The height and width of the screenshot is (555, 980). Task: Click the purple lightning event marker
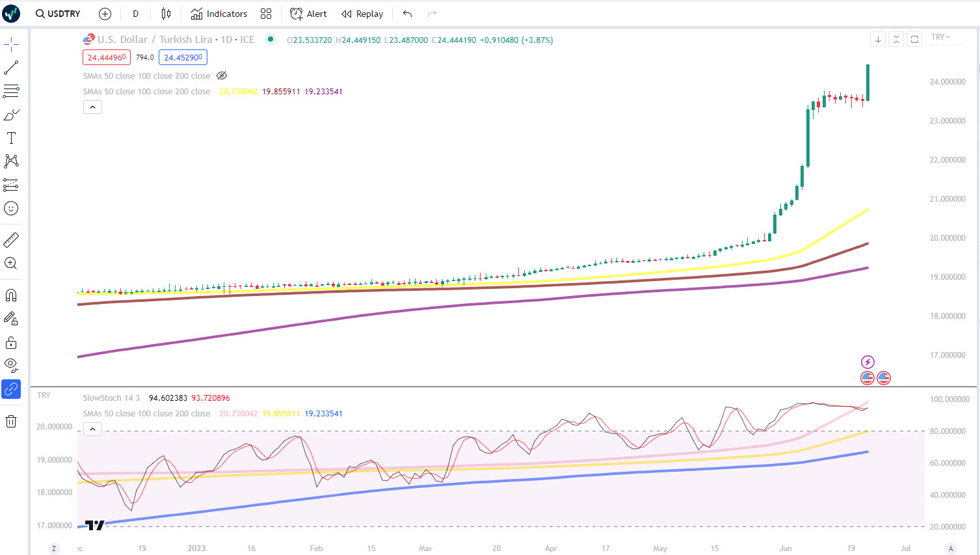point(867,362)
